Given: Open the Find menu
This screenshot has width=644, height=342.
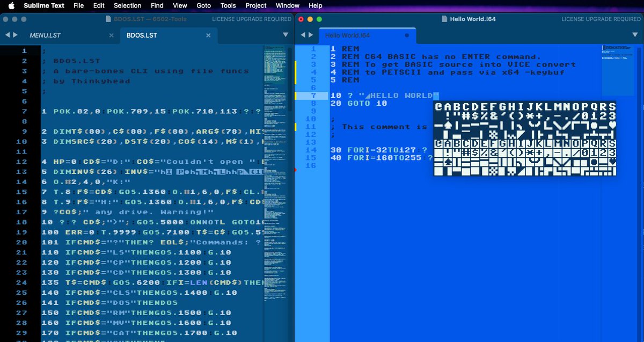Looking at the screenshot, I should pos(157,5).
